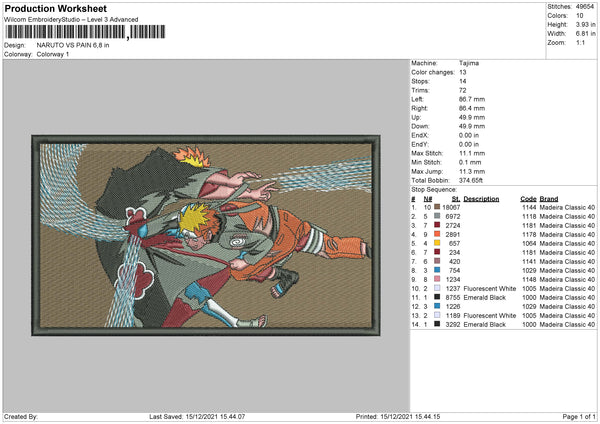Click the 'St.' column header
Screen dimensions: 600x424
pyautogui.click(x=456, y=199)
